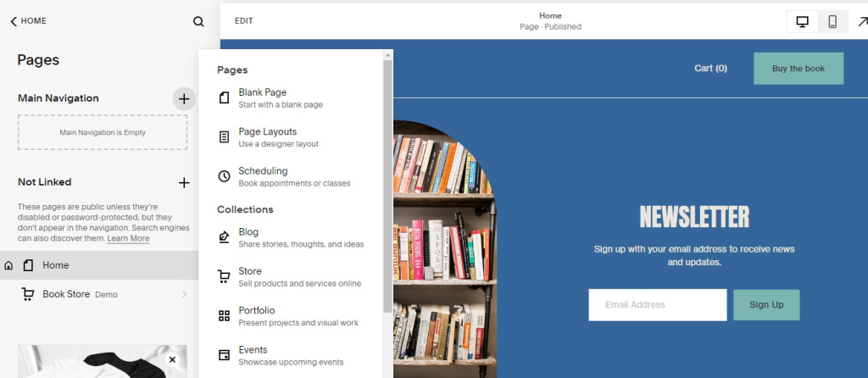Select Blog collection
The image size is (868, 378).
(292, 237)
